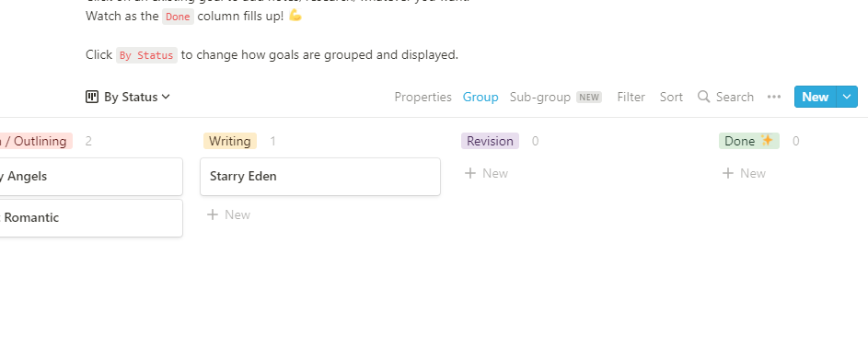Open the card ending in Romantic
The height and width of the screenshot is (359, 868).
coord(91,218)
